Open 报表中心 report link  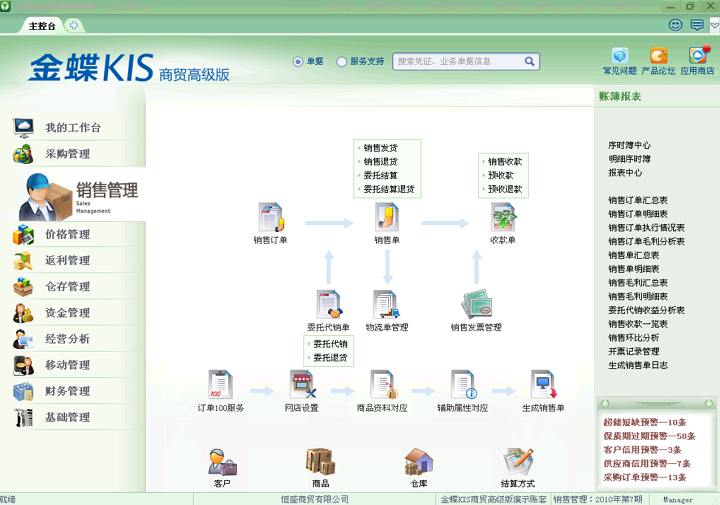point(625,173)
